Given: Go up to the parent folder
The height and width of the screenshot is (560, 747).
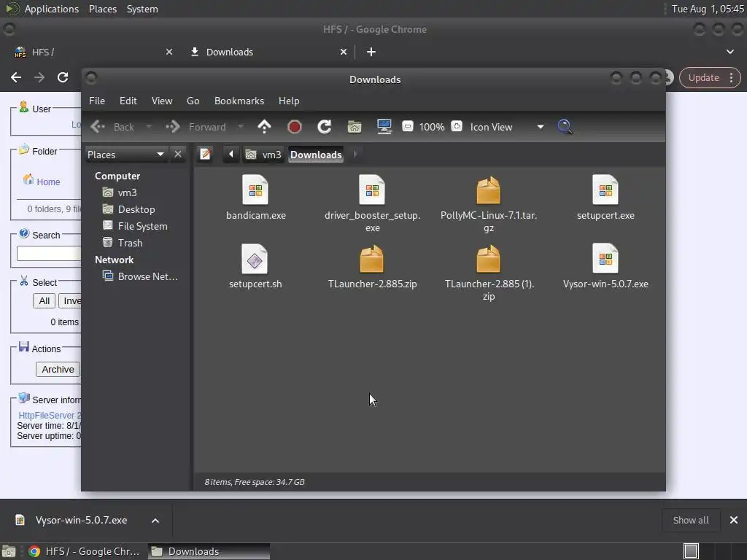Looking at the screenshot, I should (x=264, y=127).
